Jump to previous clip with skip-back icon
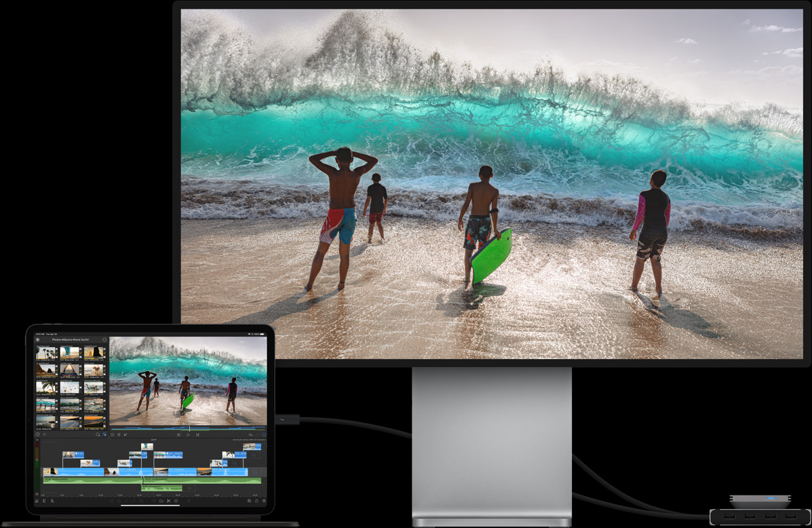 [179, 435]
